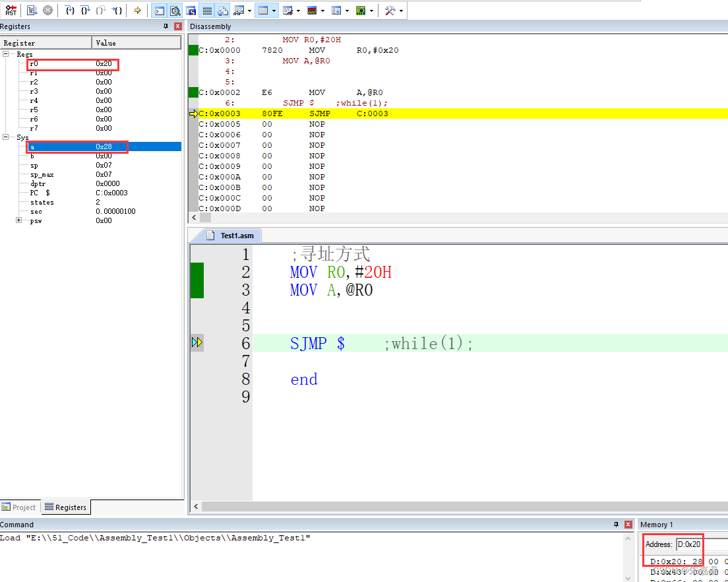Image resolution: width=728 pixels, height=582 pixels.
Task: Close the Command panel
Action: pyautogui.click(x=628, y=525)
